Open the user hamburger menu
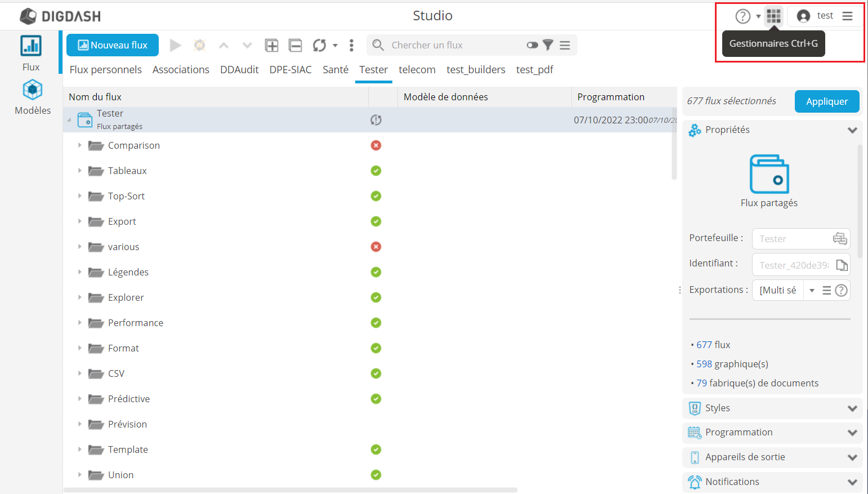Screen dimensions: 868x494 [x=847, y=16]
